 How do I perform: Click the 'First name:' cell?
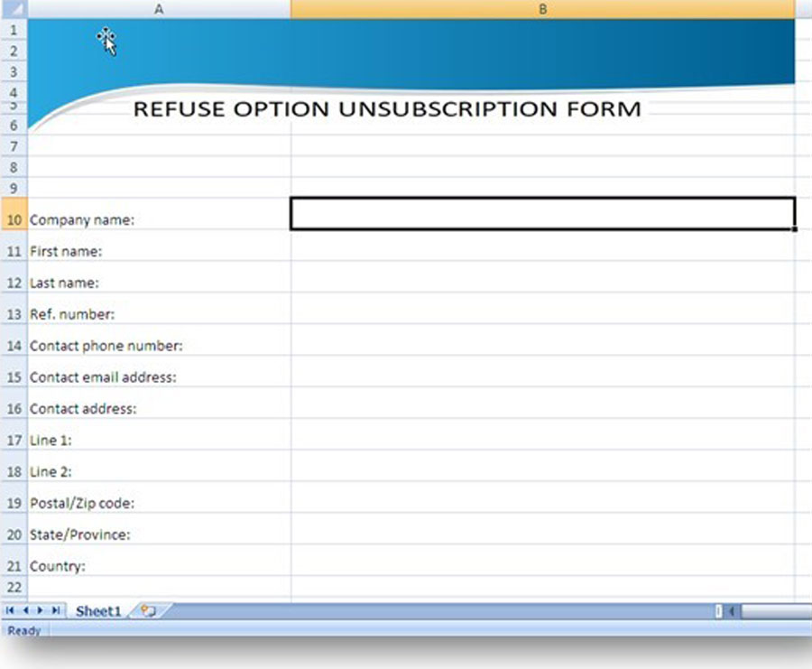(x=159, y=245)
